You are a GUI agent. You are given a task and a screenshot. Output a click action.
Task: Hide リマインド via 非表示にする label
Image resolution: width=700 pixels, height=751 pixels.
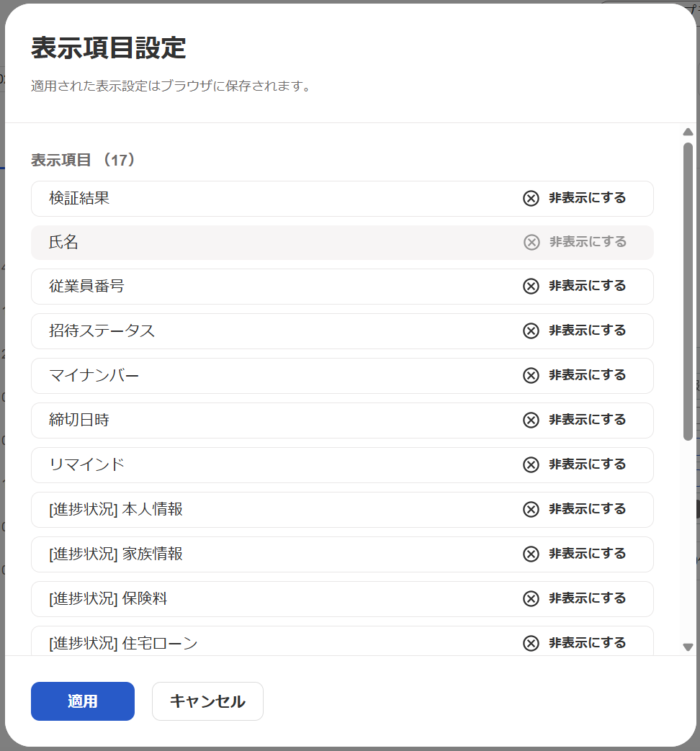[588, 464]
